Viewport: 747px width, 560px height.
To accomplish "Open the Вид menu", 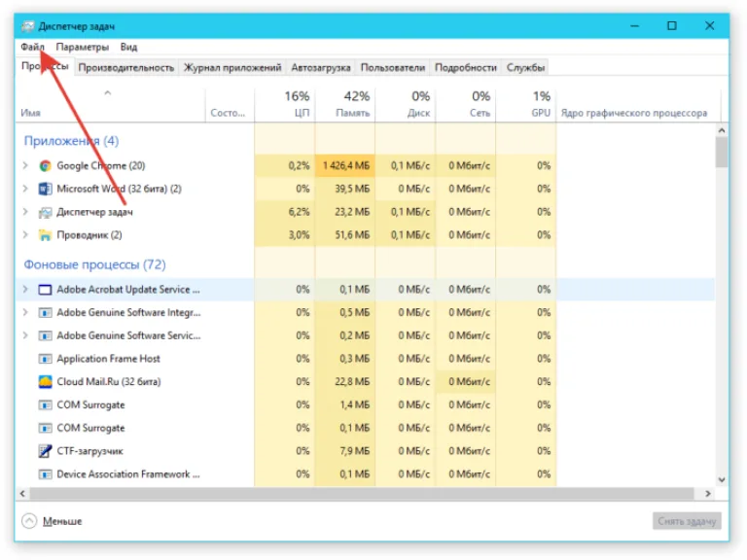I will pos(128,47).
